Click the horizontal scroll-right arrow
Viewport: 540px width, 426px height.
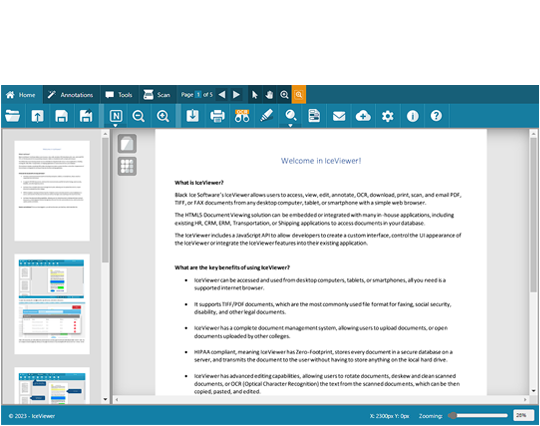coord(525,400)
